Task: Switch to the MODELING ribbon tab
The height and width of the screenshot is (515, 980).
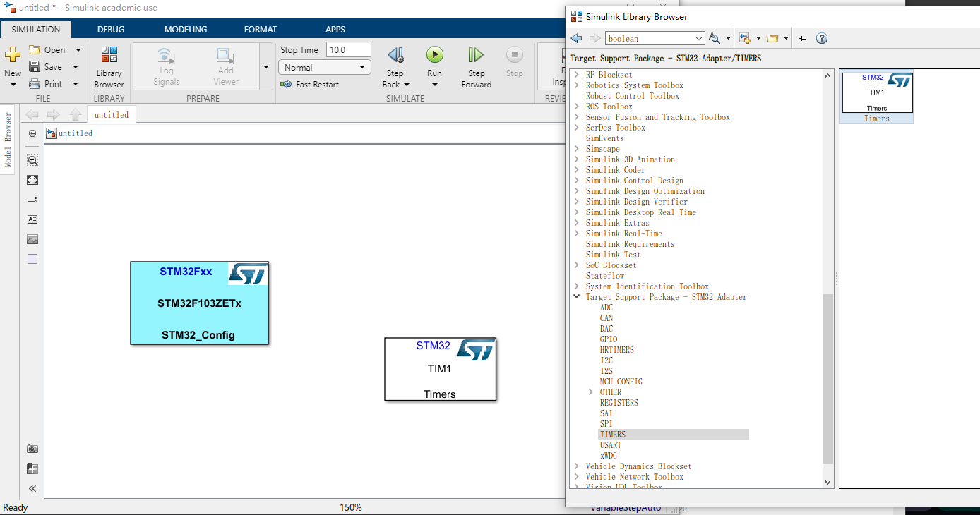Action: [185, 29]
